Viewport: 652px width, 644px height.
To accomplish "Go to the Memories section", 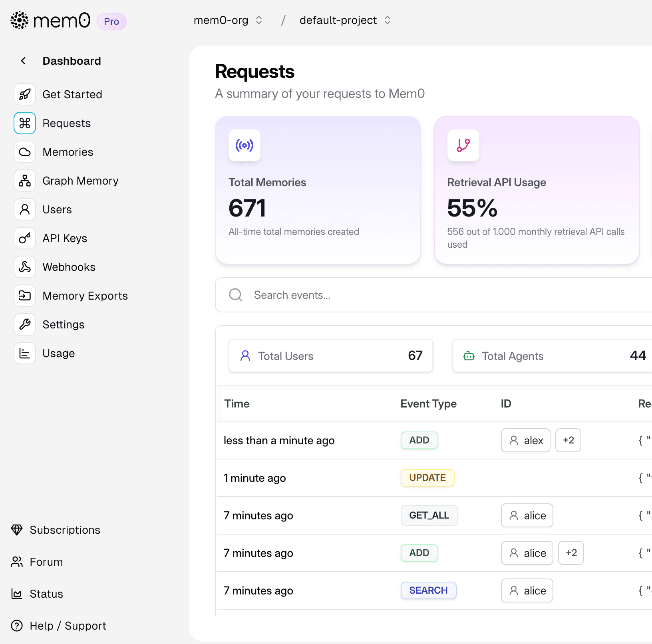I will click(x=68, y=152).
